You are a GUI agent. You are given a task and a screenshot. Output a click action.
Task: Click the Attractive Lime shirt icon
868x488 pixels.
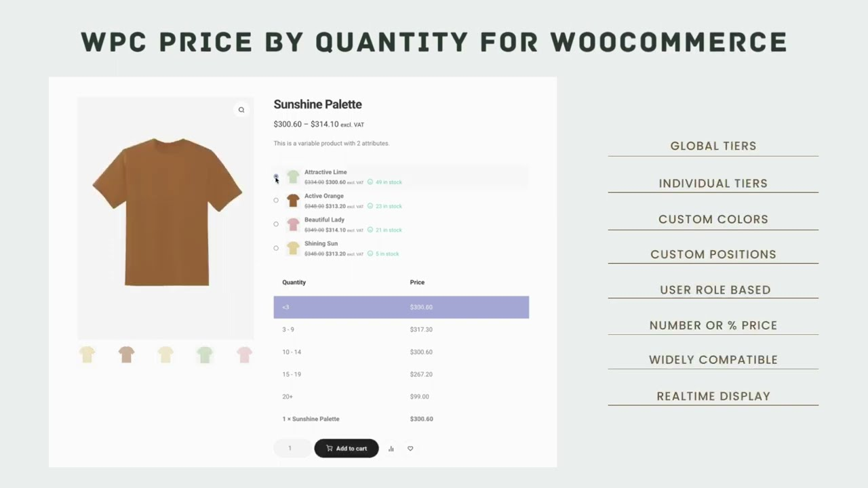click(x=293, y=177)
